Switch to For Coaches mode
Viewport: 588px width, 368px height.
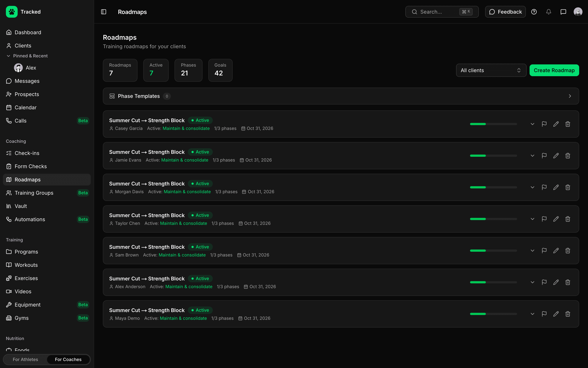pos(68,360)
